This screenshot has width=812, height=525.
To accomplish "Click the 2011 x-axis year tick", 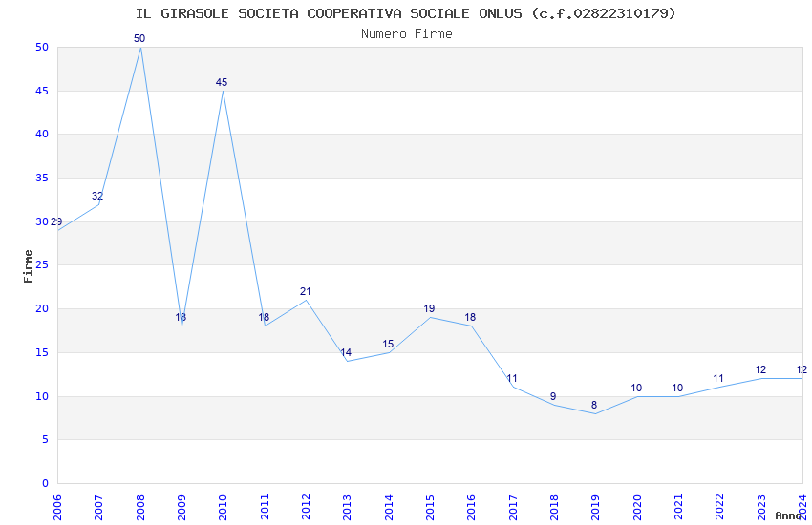I will 264,507.
